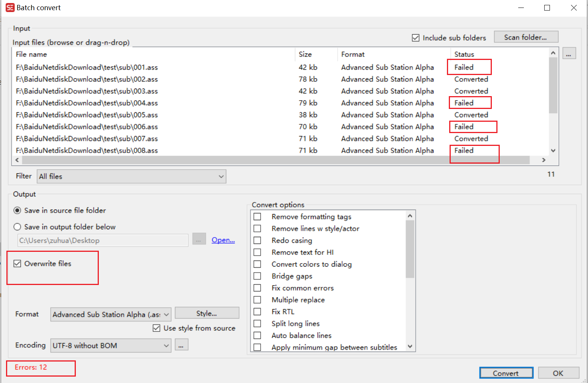Disable the Include sub folders checkbox

tap(415, 38)
